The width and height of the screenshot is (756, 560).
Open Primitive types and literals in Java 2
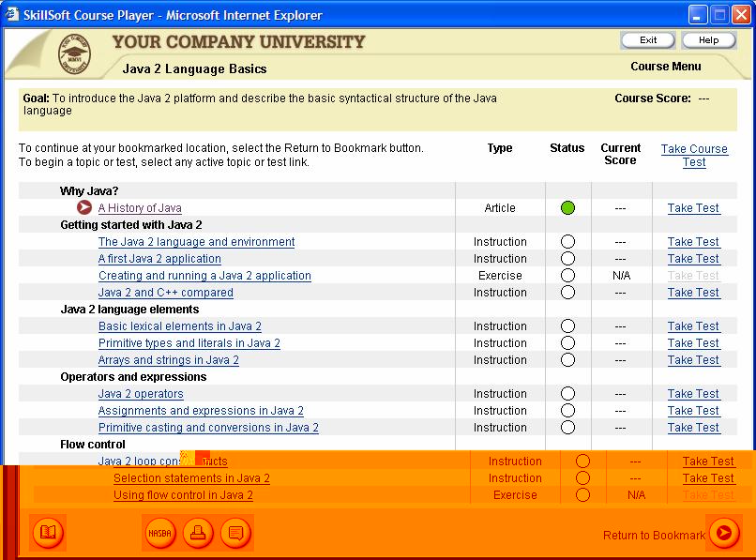click(x=189, y=343)
